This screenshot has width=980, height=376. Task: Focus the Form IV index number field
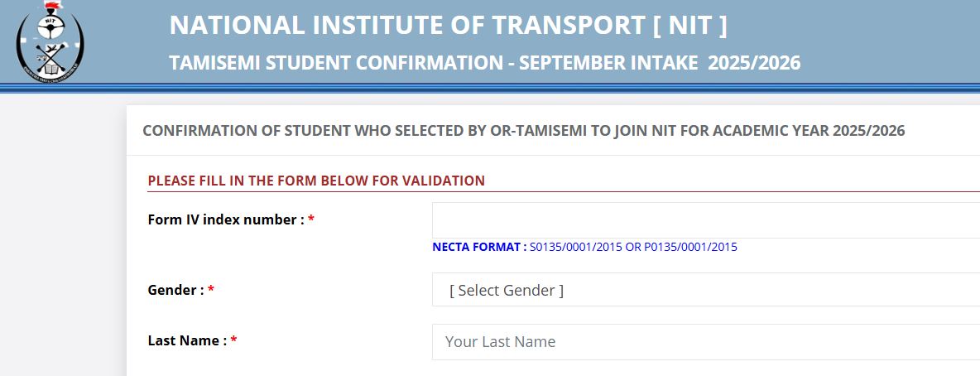pos(706,220)
